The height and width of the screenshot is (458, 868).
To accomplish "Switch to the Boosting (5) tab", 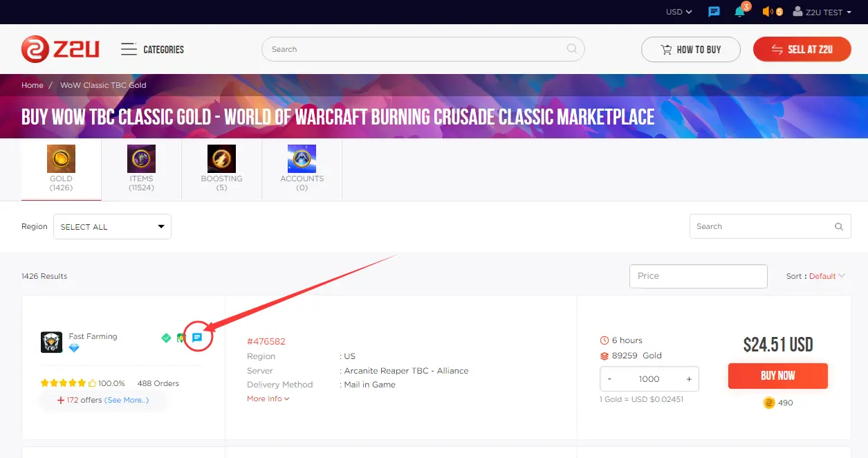I will click(x=221, y=169).
